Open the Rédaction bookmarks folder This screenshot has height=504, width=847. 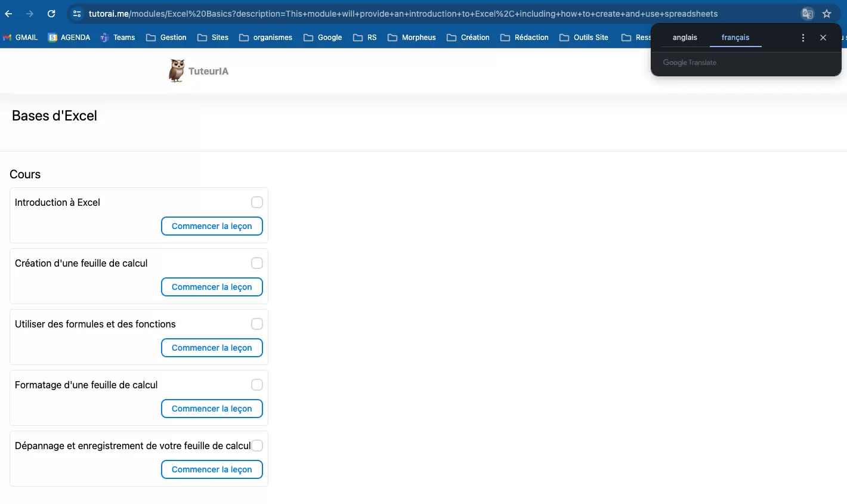pos(525,38)
